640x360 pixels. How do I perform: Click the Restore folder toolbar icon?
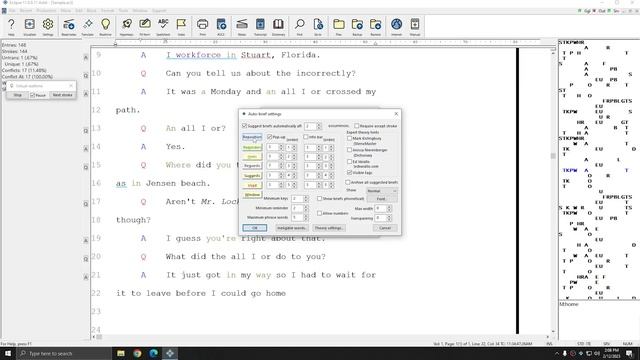click(x=376, y=27)
